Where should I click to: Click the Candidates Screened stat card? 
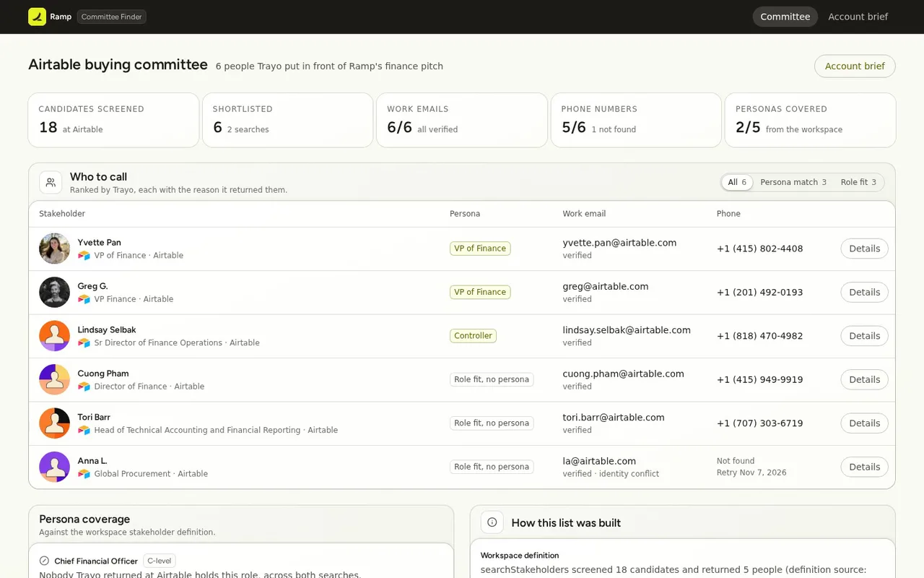click(113, 120)
